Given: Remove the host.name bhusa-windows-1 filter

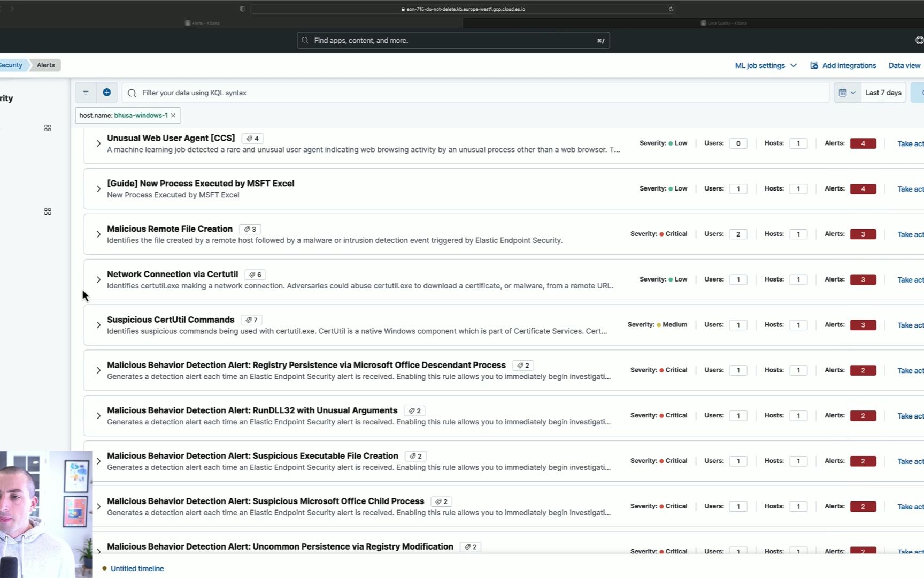Looking at the screenshot, I should 173,116.
